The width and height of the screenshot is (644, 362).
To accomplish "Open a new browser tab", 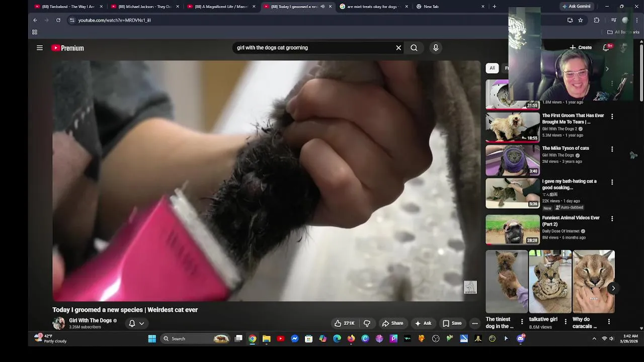I will pos(494,7).
